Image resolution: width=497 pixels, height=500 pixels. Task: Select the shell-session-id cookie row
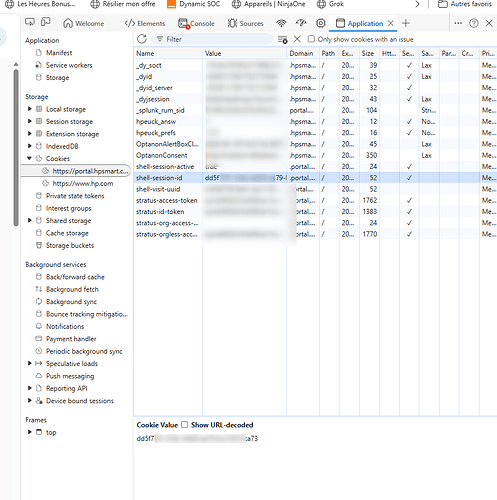coord(315,178)
